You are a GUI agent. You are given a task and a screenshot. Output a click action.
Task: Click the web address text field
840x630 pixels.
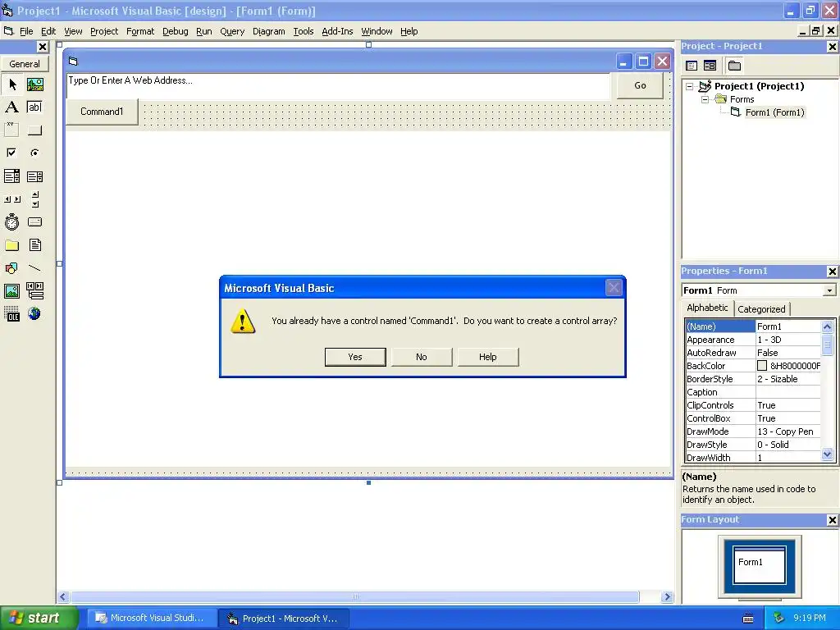point(338,84)
